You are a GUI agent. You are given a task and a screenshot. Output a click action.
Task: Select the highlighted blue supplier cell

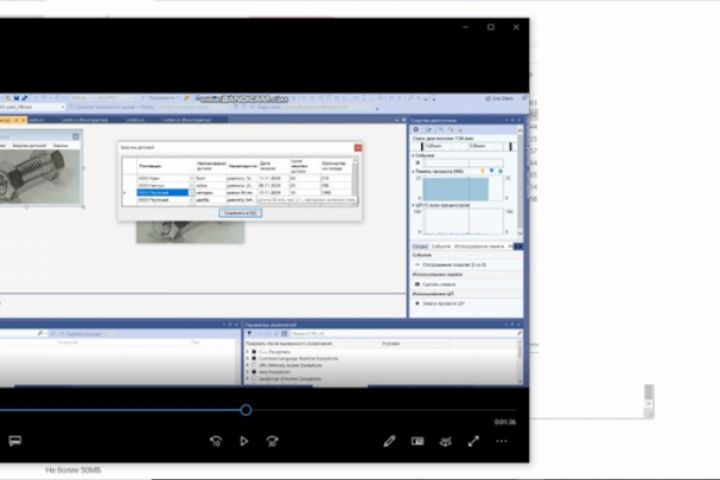click(163, 192)
